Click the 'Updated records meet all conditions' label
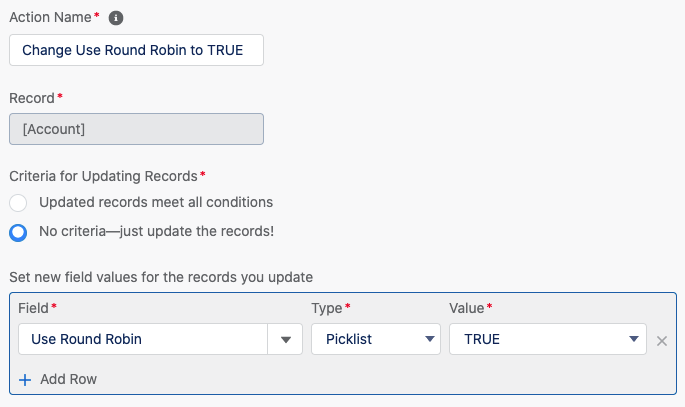Viewport: 685px width, 407px height. tap(156, 202)
